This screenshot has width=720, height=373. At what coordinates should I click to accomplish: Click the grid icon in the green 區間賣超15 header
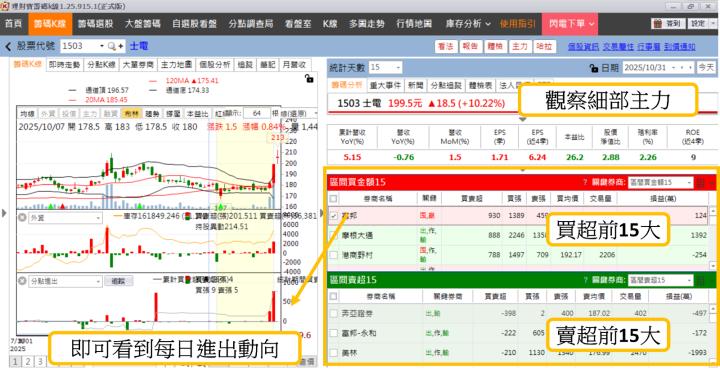tap(701, 280)
